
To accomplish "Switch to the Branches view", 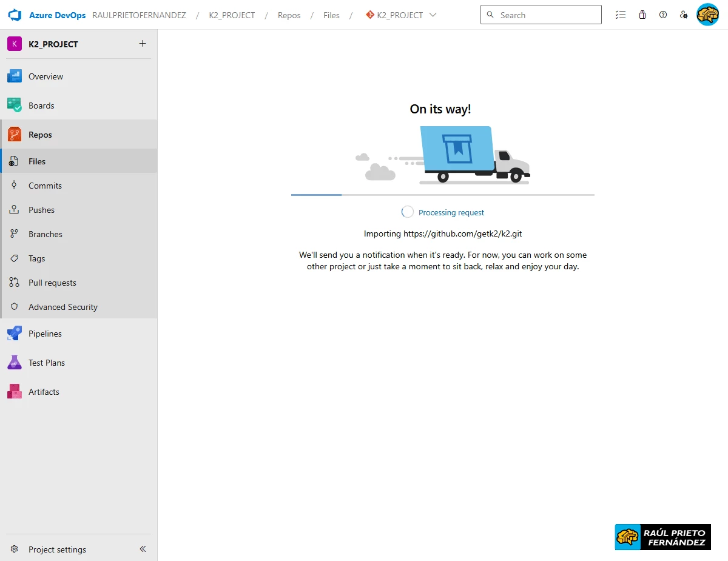I will (x=45, y=233).
